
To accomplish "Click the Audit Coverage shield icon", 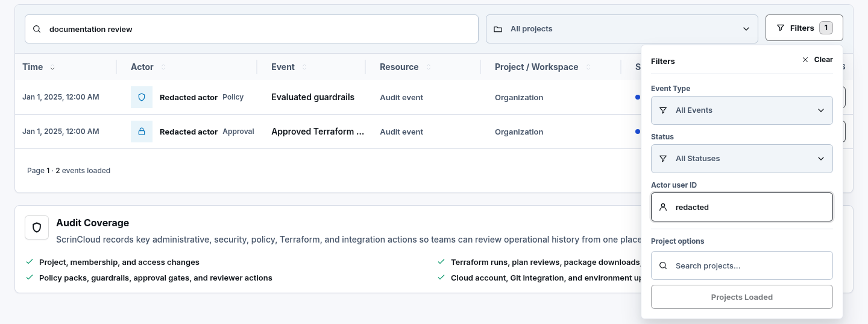I will (37, 227).
